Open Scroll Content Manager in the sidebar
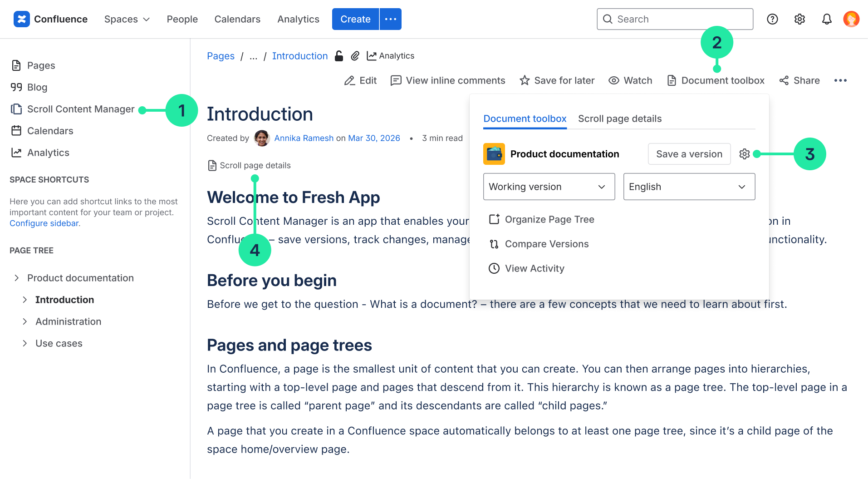This screenshot has width=868, height=479. (81, 109)
